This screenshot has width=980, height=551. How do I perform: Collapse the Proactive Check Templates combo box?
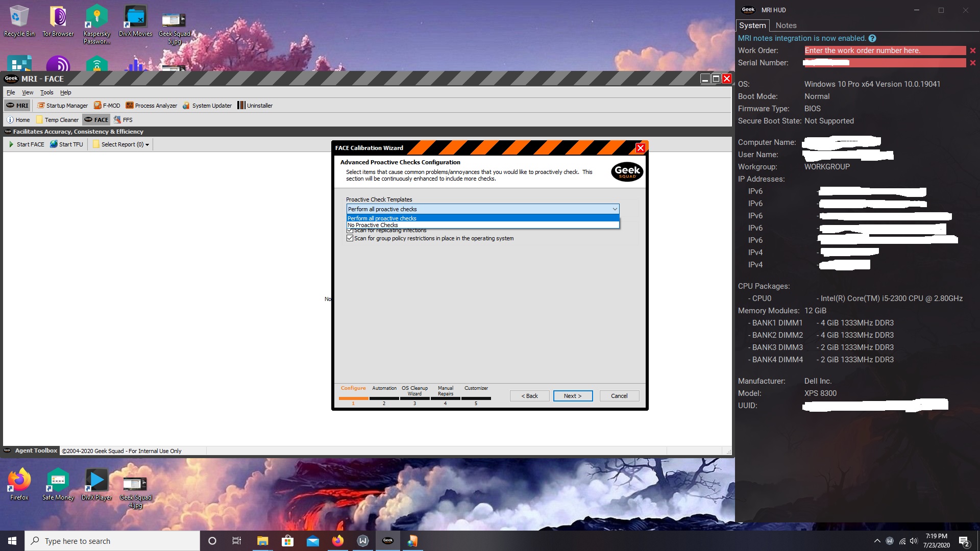[x=615, y=209]
